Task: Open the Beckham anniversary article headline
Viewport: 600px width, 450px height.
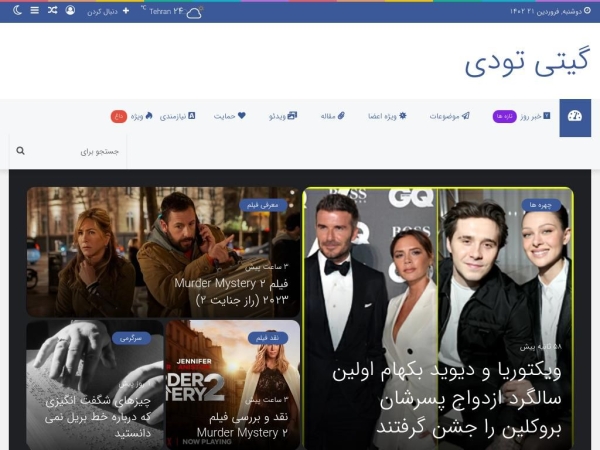Action: 447,400
